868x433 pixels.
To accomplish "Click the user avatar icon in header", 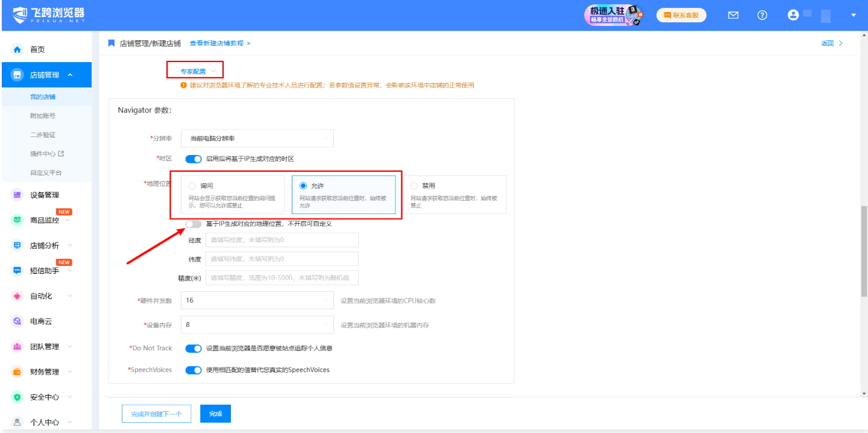I will [x=793, y=14].
